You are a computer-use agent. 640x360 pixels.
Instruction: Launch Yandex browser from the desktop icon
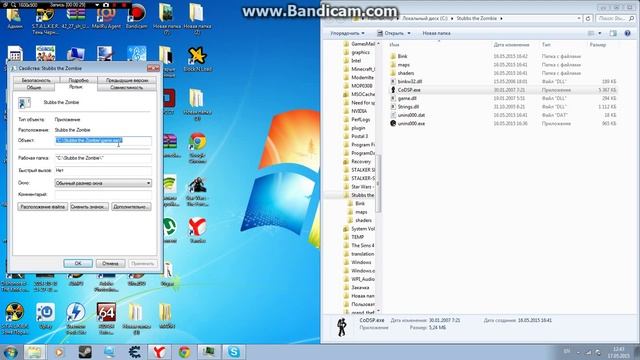click(x=198, y=230)
